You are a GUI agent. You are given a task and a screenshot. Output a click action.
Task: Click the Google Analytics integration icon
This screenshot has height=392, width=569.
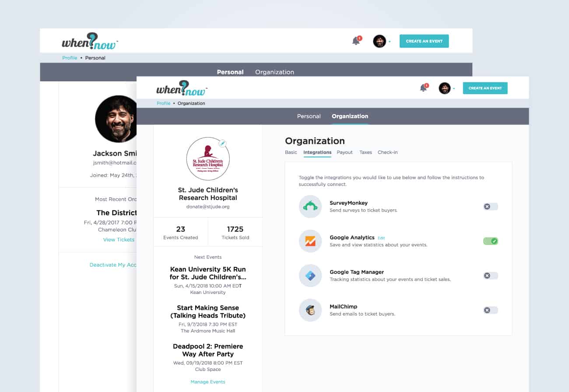[310, 241]
